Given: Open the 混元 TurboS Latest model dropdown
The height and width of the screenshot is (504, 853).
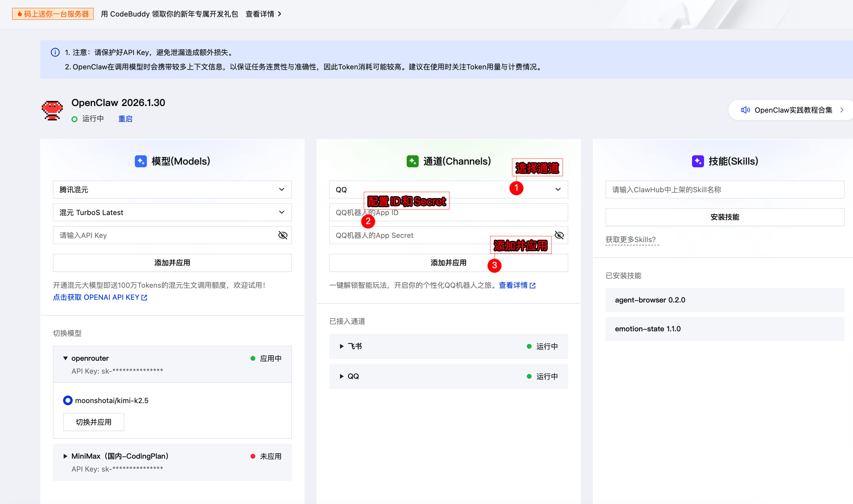Looking at the screenshot, I should 172,212.
